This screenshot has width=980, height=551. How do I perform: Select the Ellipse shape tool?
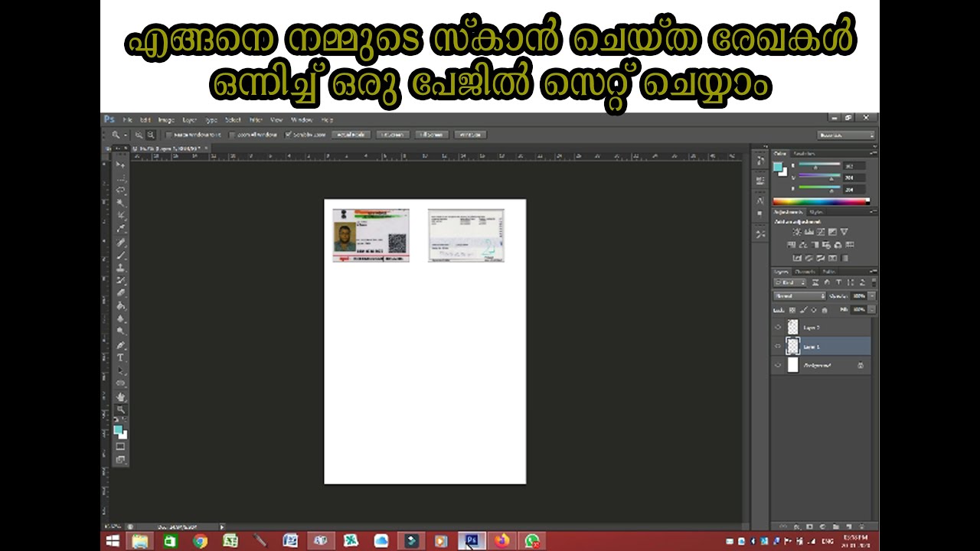coord(120,383)
